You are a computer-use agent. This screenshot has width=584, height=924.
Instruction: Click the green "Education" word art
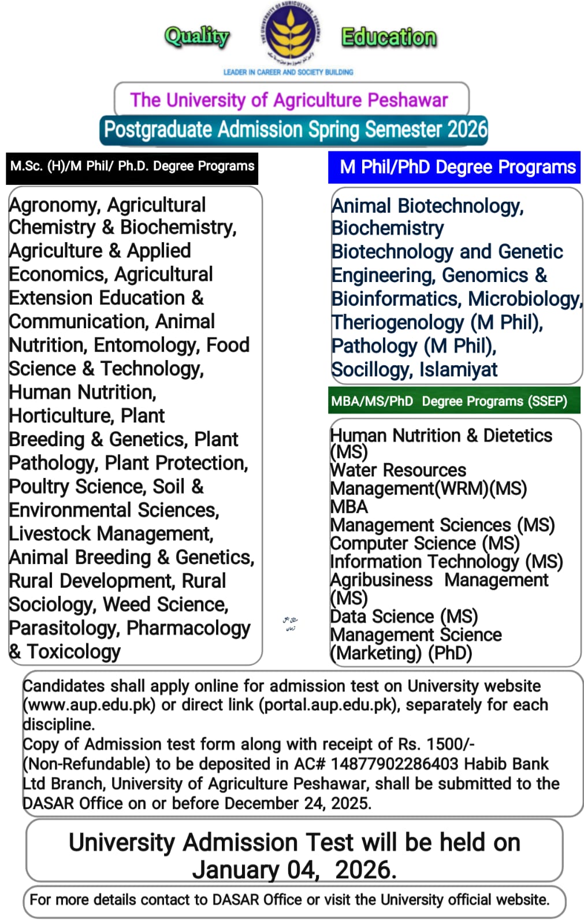(389, 37)
